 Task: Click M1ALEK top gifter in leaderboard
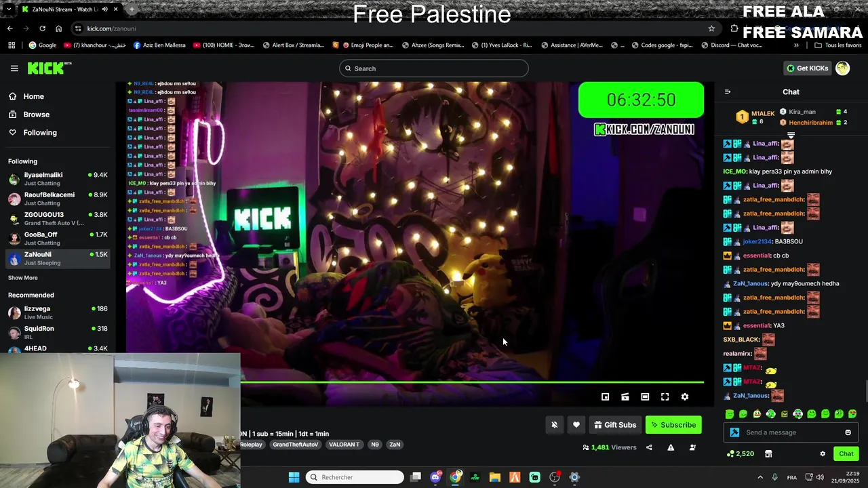[x=755, y=117]
